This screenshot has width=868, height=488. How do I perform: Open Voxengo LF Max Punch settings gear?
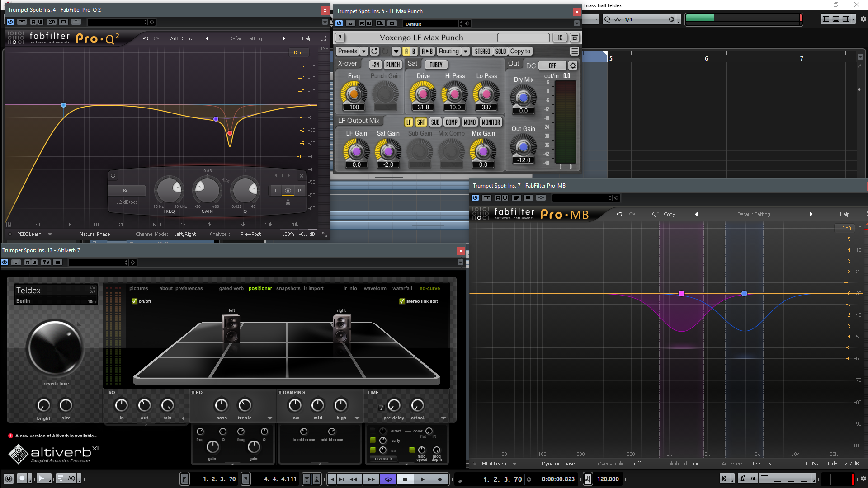(573, 66)
